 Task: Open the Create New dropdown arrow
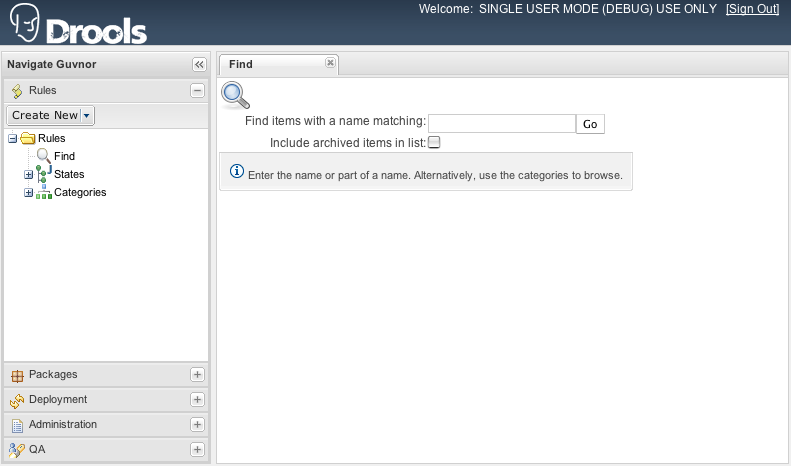coord(87,116)
